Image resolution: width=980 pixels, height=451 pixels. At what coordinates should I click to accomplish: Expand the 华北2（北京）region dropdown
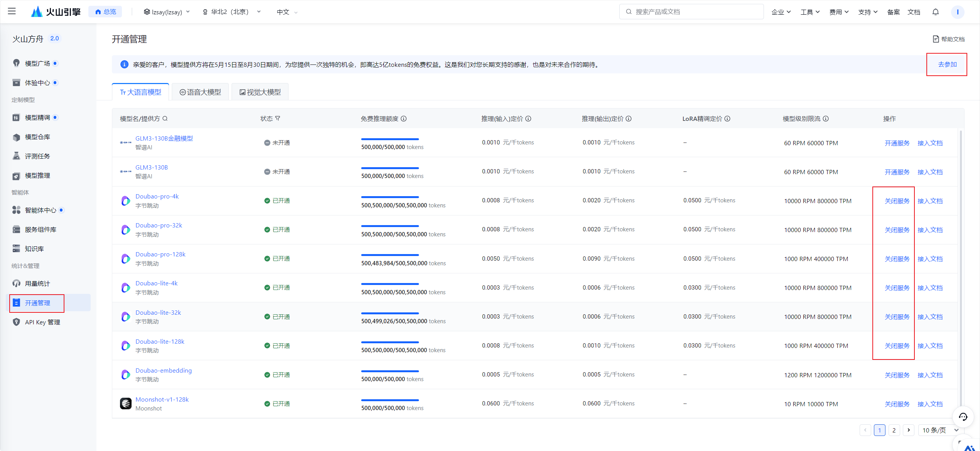232,12
